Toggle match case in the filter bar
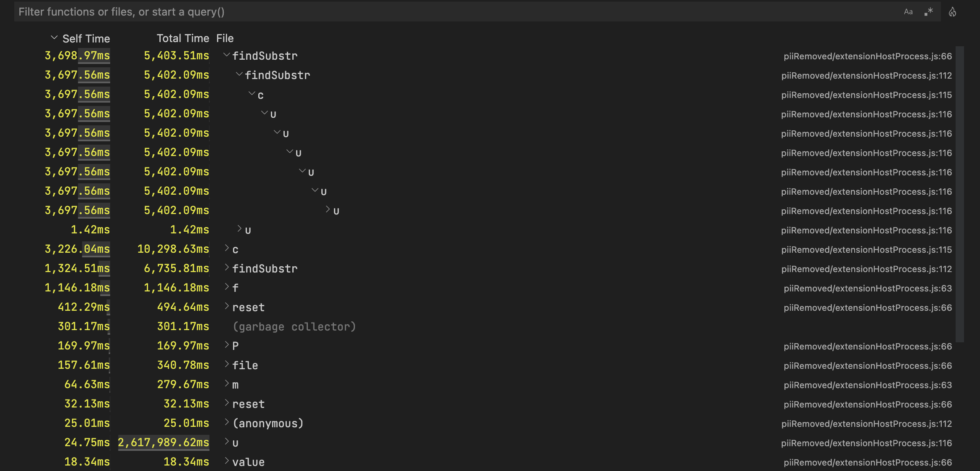 [908, 11]
